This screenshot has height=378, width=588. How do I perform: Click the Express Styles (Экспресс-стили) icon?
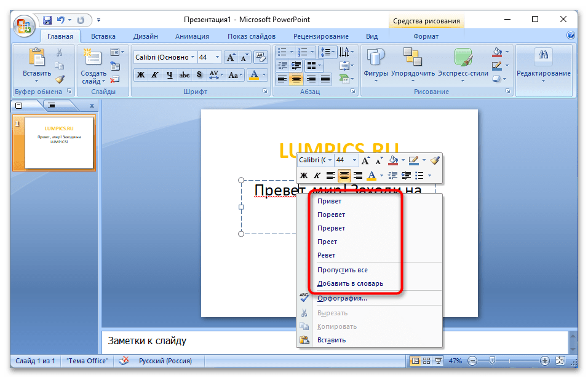point(463,65)
